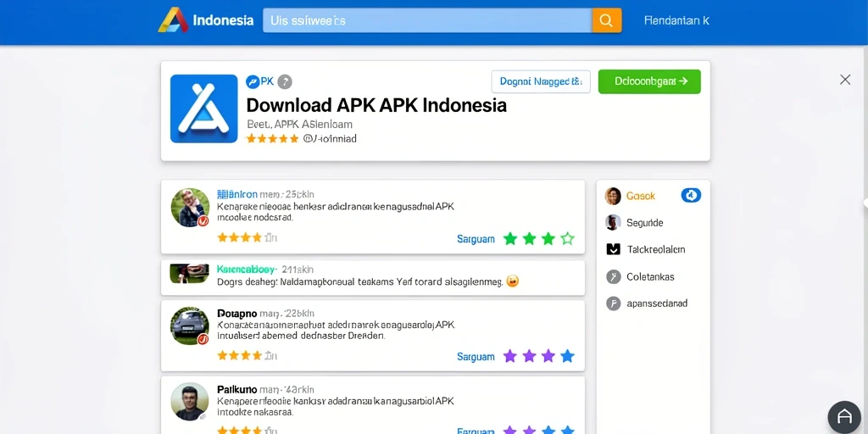Viewport: 868px width, 434px height.
Task: Click the blue app icon with A logo
Action: coord(203,108)
